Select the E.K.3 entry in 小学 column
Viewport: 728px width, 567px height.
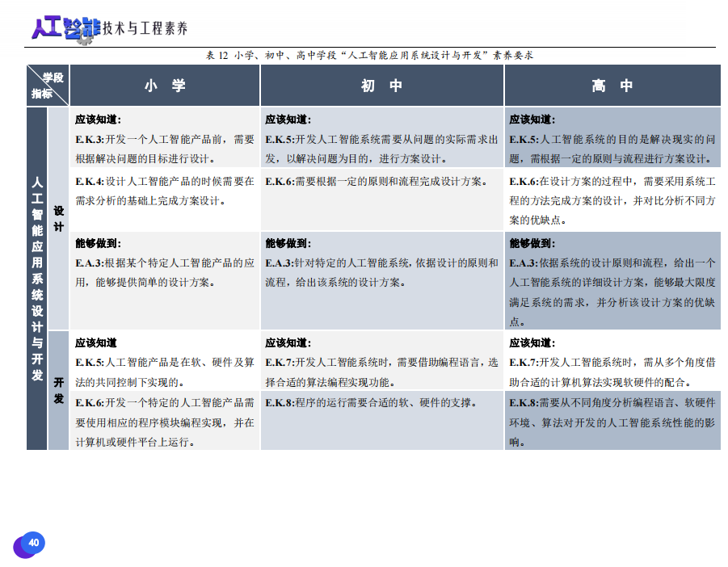[x=165, y=148]
